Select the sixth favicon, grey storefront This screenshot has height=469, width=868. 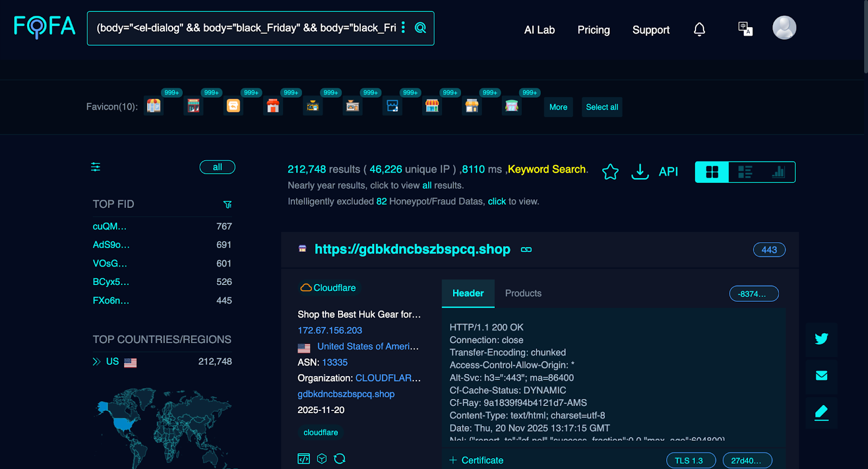(x=353, y=106)
